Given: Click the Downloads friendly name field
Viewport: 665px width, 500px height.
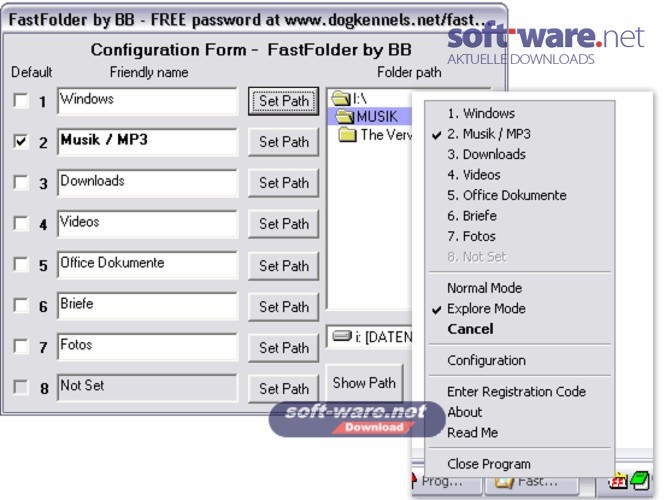Looking at the screenshot, I should tap(147, 183).
